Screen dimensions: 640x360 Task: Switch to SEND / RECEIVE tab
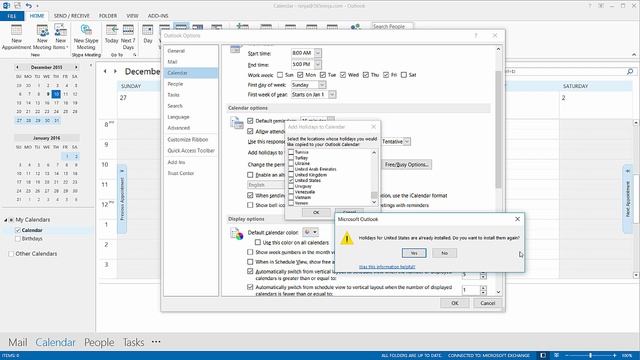pos(71,16)
